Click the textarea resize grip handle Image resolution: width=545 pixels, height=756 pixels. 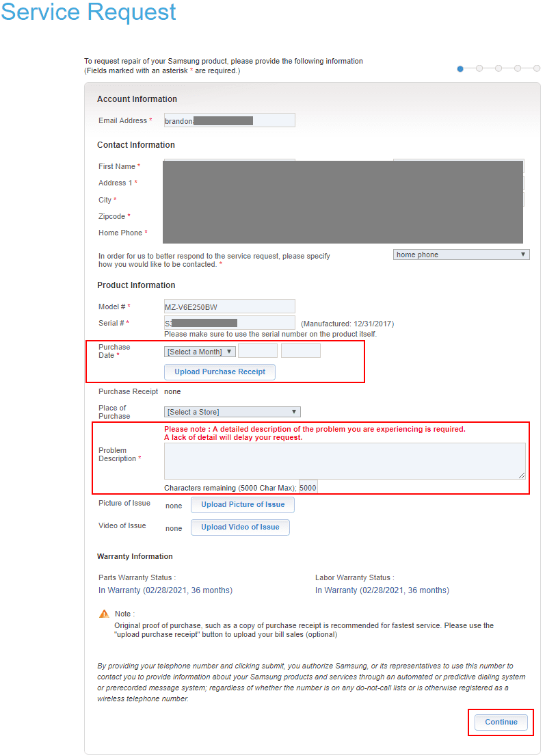coord(522,475)
